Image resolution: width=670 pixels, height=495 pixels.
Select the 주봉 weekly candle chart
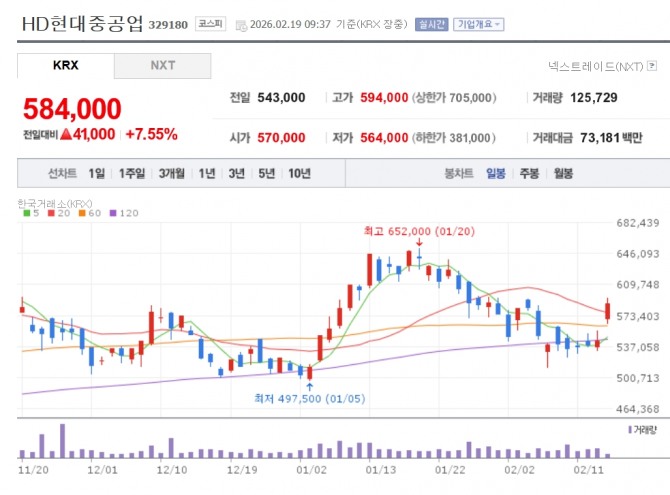[529, 173]
